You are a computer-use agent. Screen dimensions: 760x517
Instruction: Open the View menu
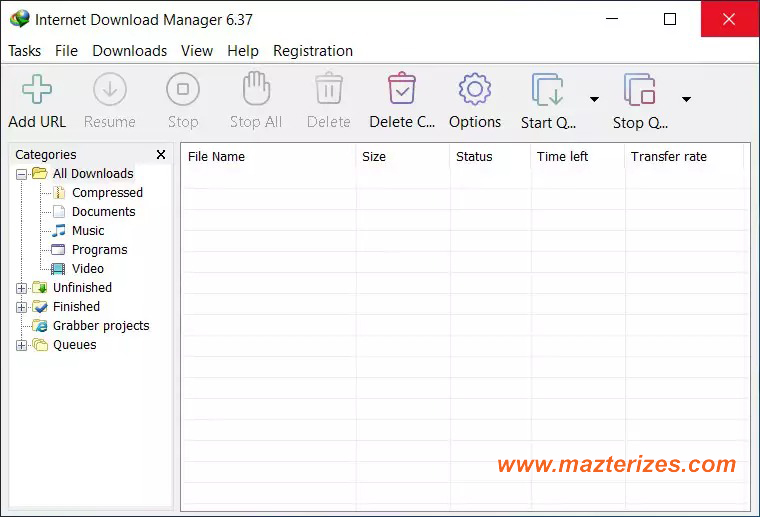pyautogui.click(x=197, y=51)
